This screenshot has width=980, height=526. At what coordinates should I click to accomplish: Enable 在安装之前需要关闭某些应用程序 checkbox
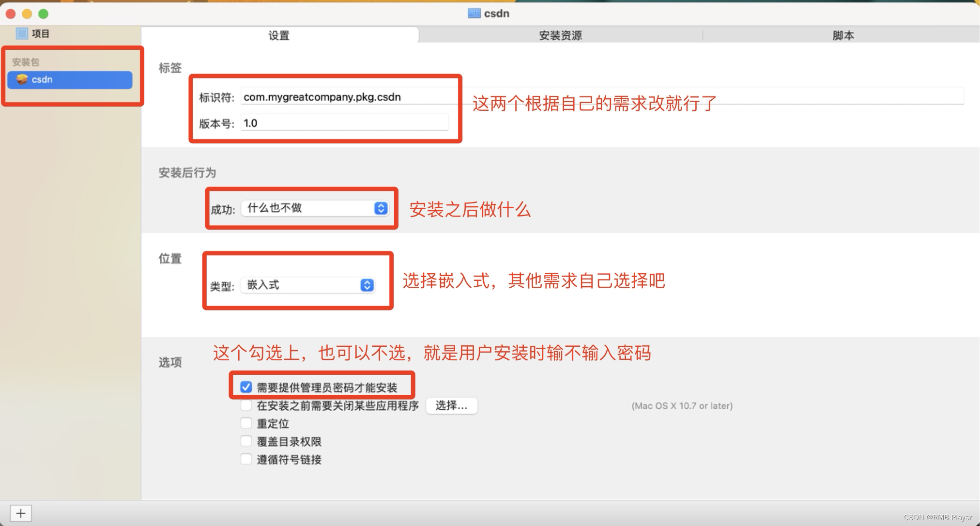[x=246, y=405]
